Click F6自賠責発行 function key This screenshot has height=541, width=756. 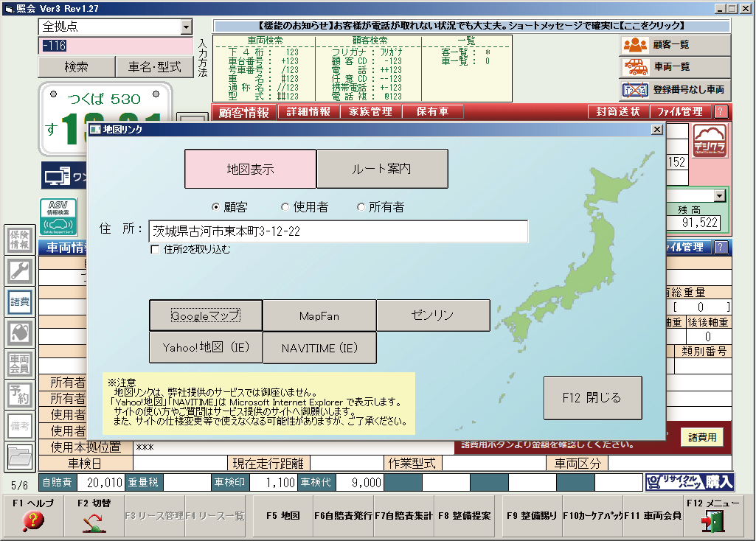[x=343, y=516]
